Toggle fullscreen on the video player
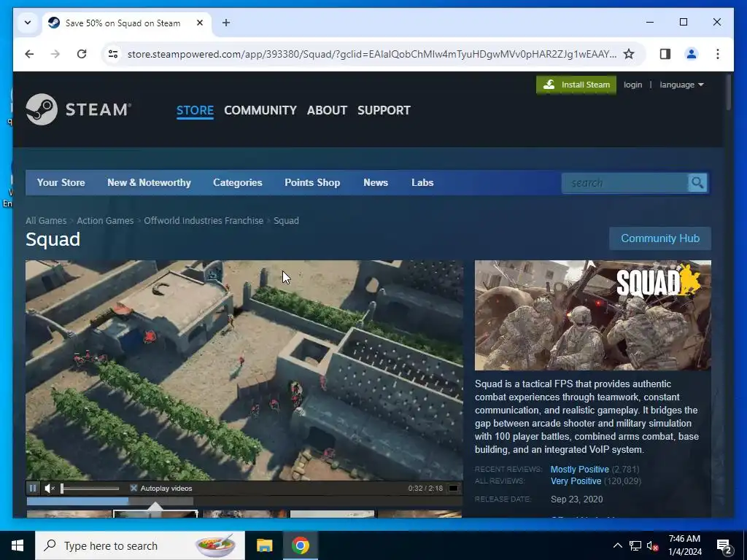 pos(454,488)
